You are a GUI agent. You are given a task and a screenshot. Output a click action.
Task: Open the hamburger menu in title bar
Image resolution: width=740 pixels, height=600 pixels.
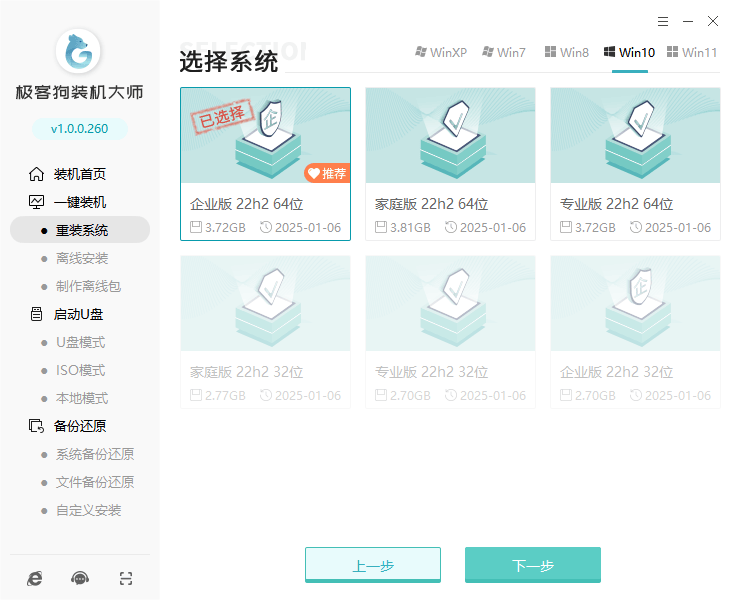click(x=663, y=21)
